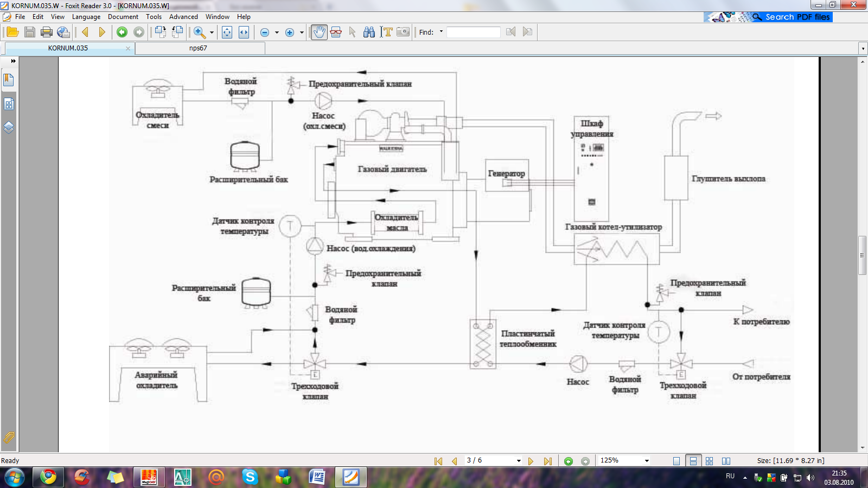Screen dimensions: 868x488
Task: Activate the Select Text tool
Action: 386,33
